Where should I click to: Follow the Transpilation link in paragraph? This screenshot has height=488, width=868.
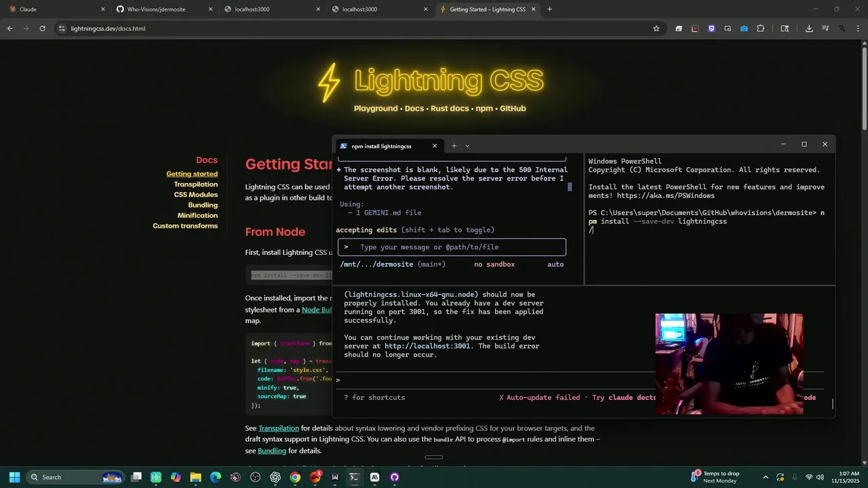[x=279, y=428]
